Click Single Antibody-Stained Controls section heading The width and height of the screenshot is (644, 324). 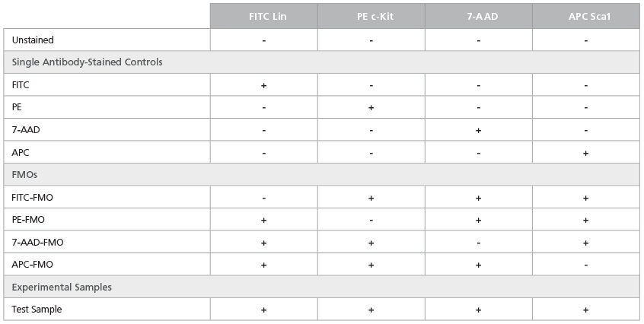(x=87, y=62)
